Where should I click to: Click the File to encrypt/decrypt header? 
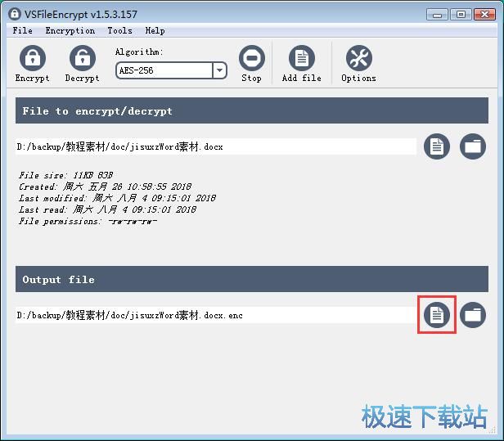pos(252,110)
